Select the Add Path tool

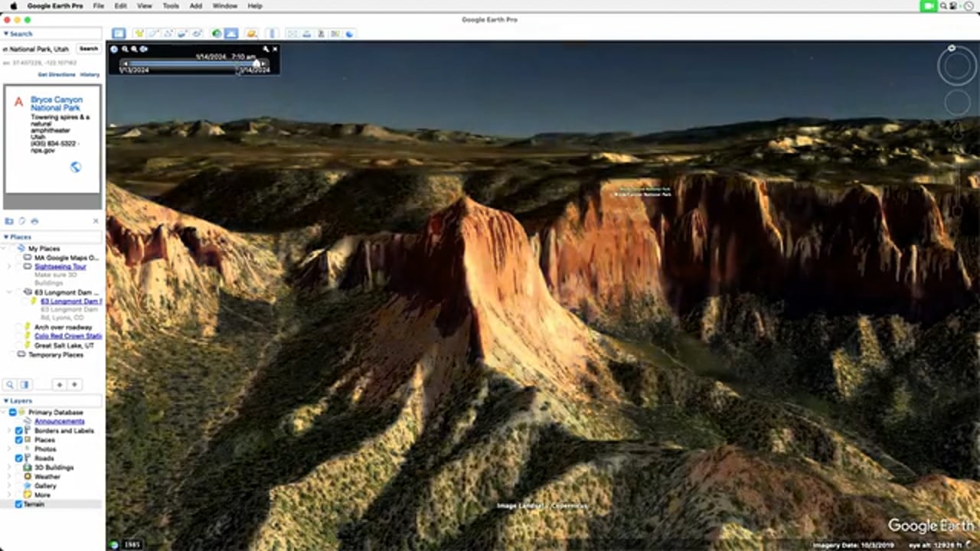pos(168,34)
